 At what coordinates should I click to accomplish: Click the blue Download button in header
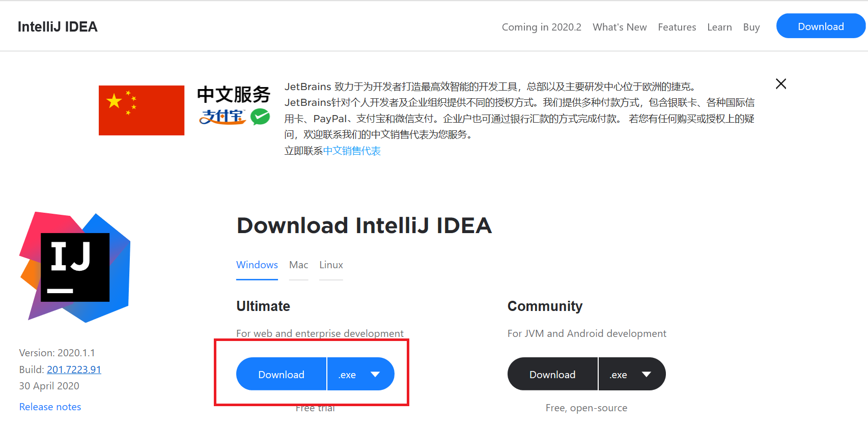(821, 26)
